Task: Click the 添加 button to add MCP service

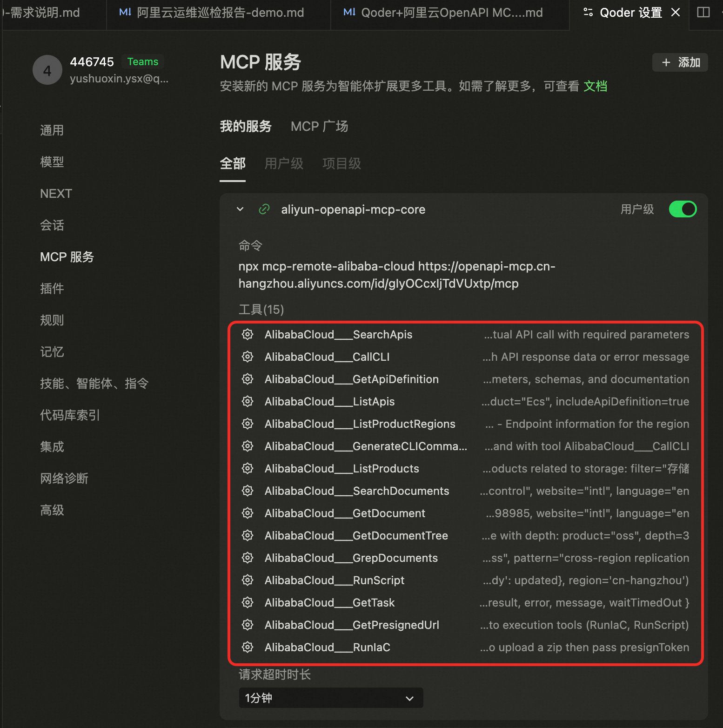Action: click(x=680, y=62)
